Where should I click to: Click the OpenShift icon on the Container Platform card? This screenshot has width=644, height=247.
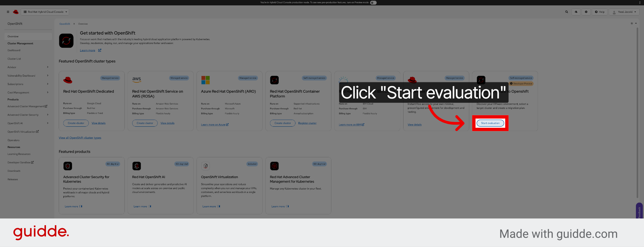274,80
